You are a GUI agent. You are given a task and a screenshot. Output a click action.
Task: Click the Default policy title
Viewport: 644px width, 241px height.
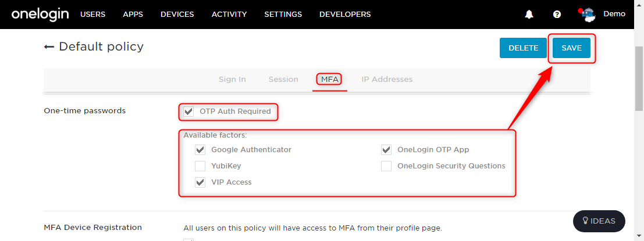coord(101,46)
